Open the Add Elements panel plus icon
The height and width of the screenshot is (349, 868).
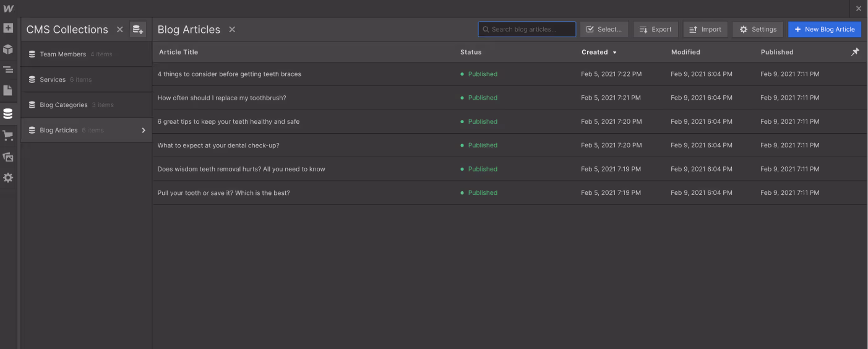pyautogui.click(x=8, y=28)
